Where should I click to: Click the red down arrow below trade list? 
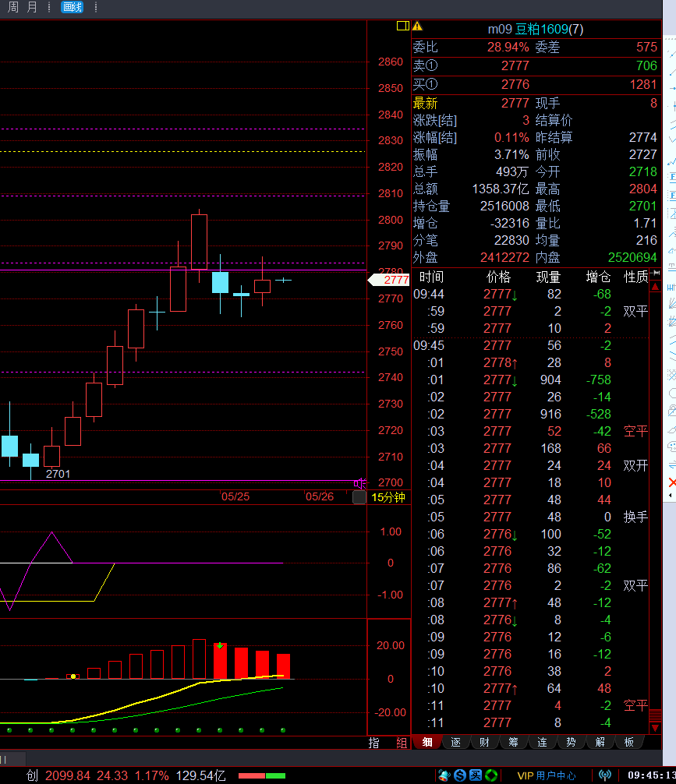point(655,726)
